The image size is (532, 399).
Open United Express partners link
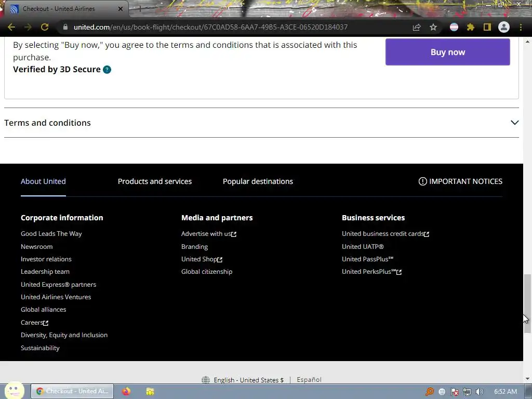pyautogui.click(x=58, y=285)
